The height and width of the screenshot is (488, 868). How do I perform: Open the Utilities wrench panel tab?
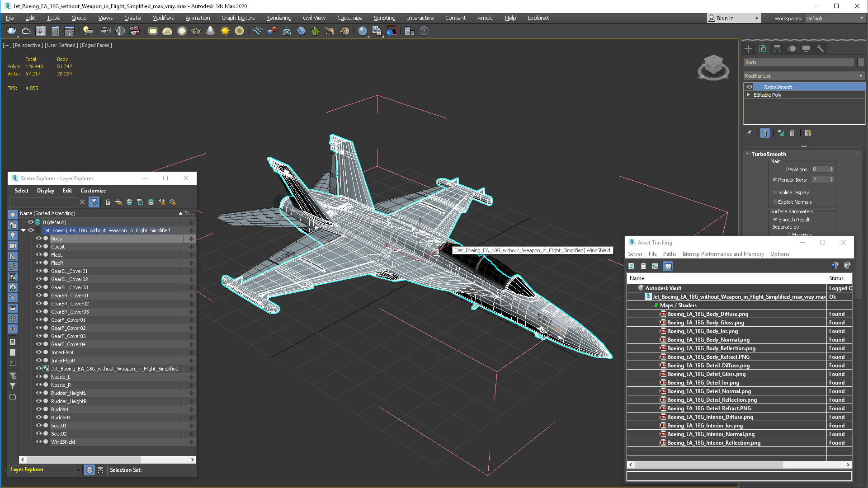pos(820,49)
